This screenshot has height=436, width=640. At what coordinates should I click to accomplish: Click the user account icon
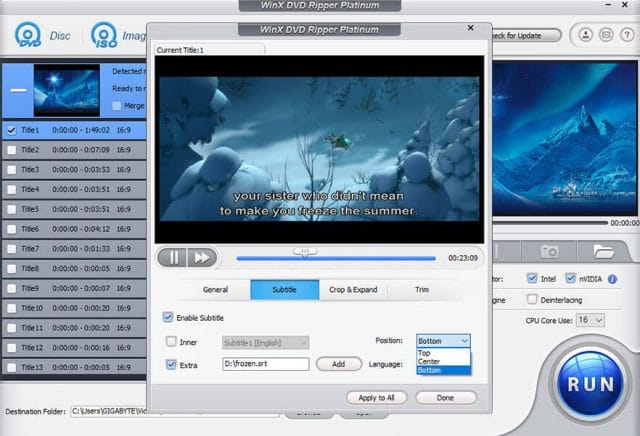[x=585, y=35]
